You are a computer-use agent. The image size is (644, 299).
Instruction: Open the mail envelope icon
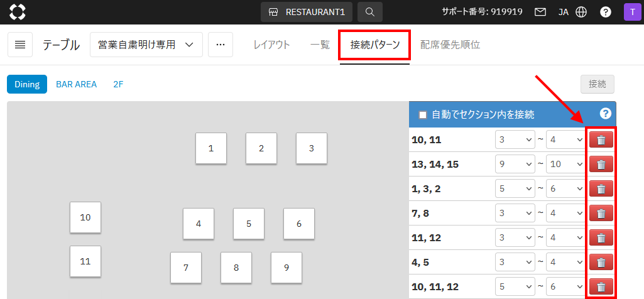coord(540,12)
